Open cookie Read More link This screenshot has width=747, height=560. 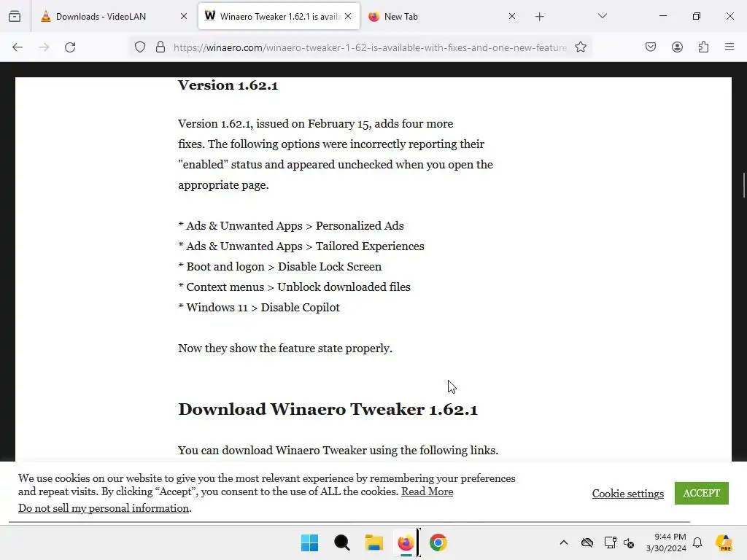pyautogui.click(x=427, y=491)
